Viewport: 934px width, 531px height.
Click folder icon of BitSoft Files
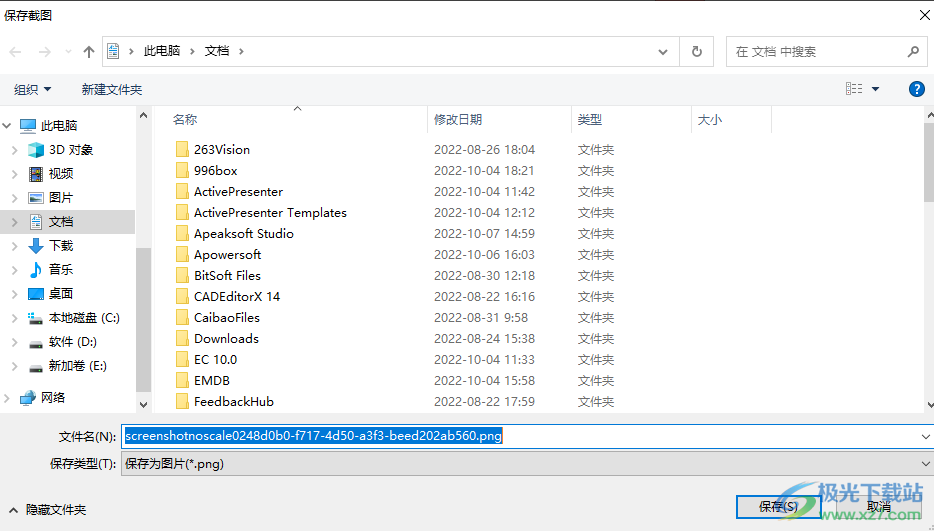tap(182, 275)
